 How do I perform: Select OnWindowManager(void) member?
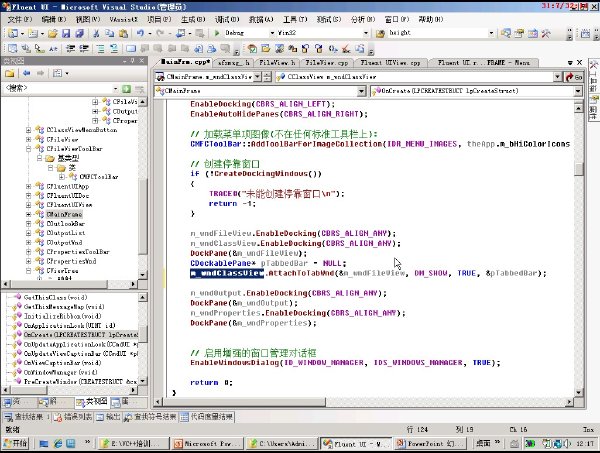click(60, 372)
